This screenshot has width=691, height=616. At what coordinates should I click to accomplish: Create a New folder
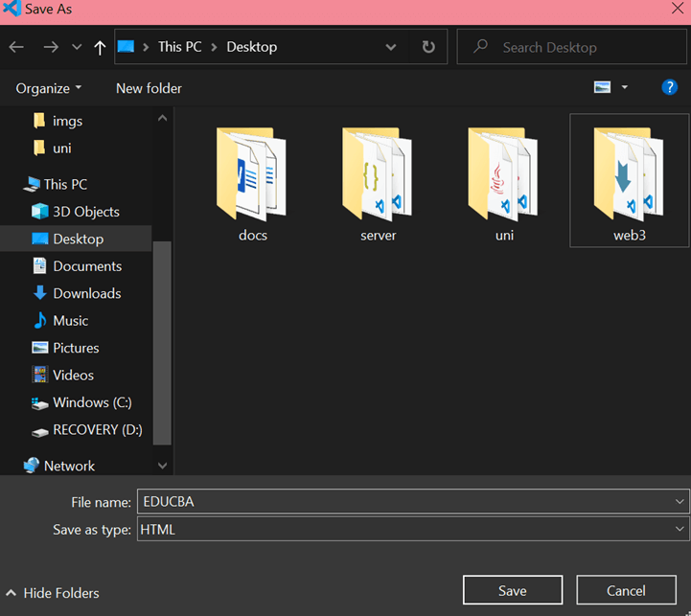[149, 88]
